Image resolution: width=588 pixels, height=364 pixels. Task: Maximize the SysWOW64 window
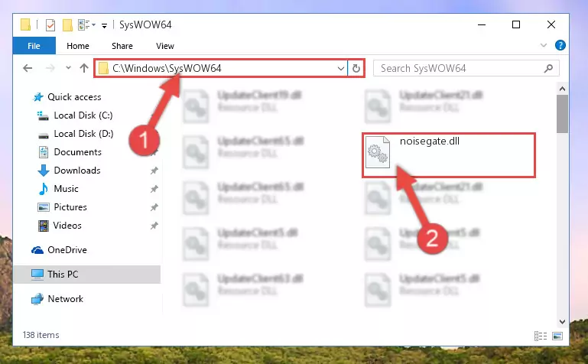[x=516, y=24]
